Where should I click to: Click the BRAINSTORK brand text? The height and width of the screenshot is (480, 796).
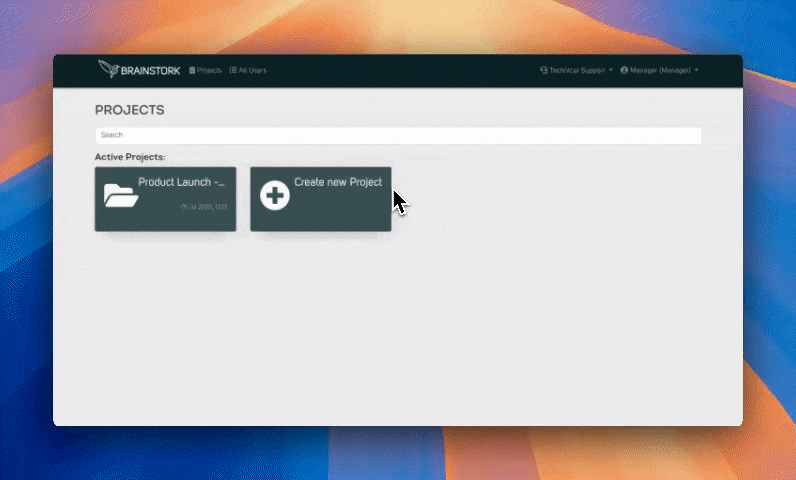pos(150,71)
